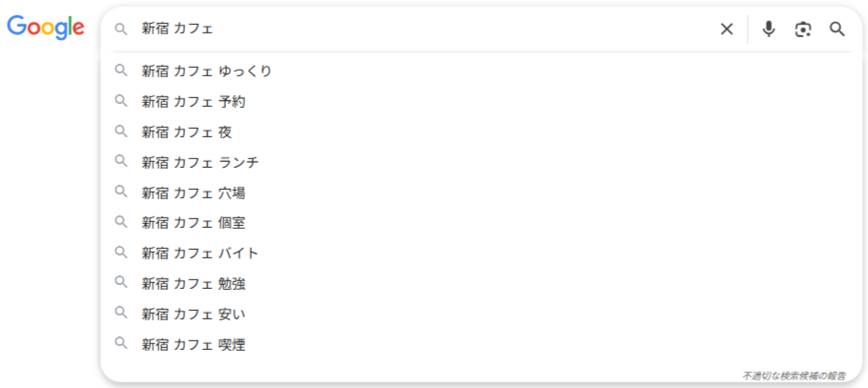
Task: Pick the 新宿 カフェ 喫煙 suggestion
Action: [x=194, y=344]
